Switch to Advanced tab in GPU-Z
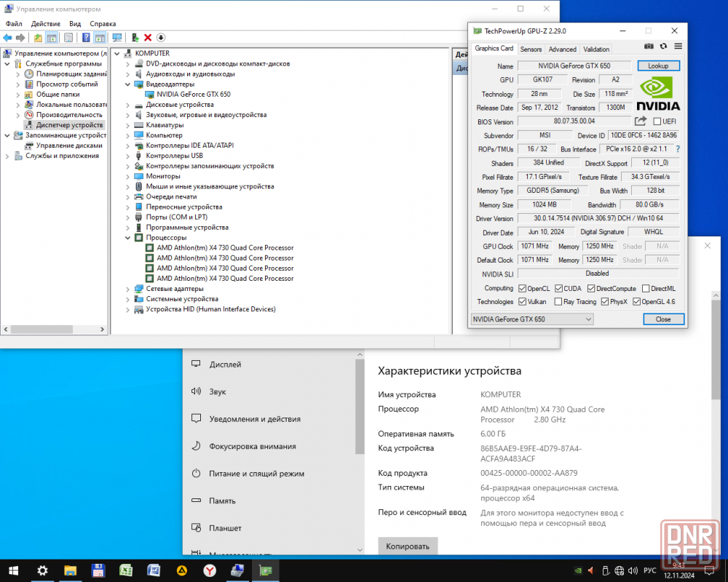The height and width of the screenshot is (582, 728). [x=562, y=49]
